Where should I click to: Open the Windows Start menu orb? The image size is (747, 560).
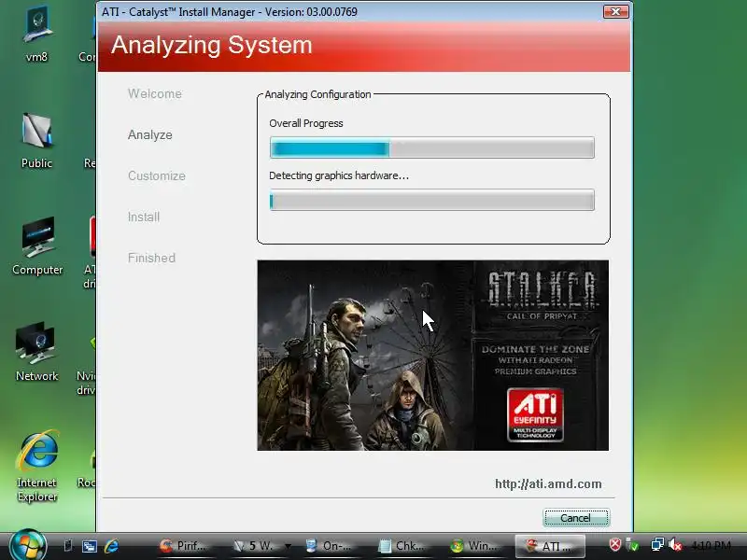point(28,546)
